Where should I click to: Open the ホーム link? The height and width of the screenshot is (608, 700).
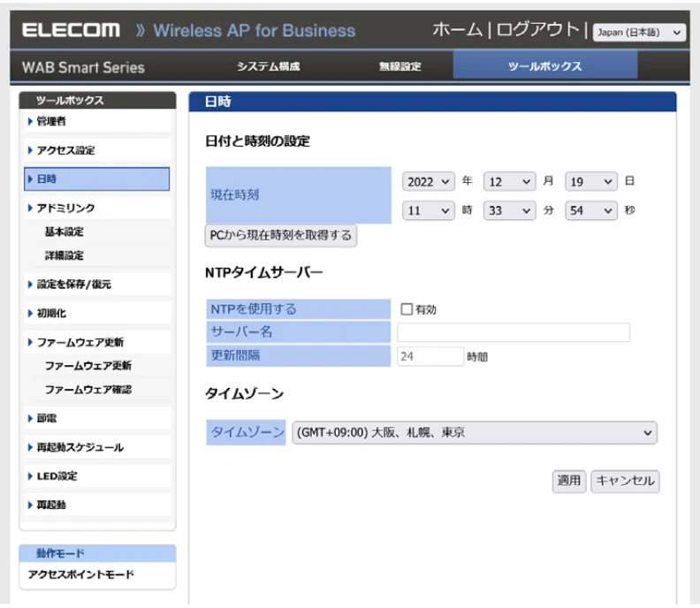pos(458,30)
